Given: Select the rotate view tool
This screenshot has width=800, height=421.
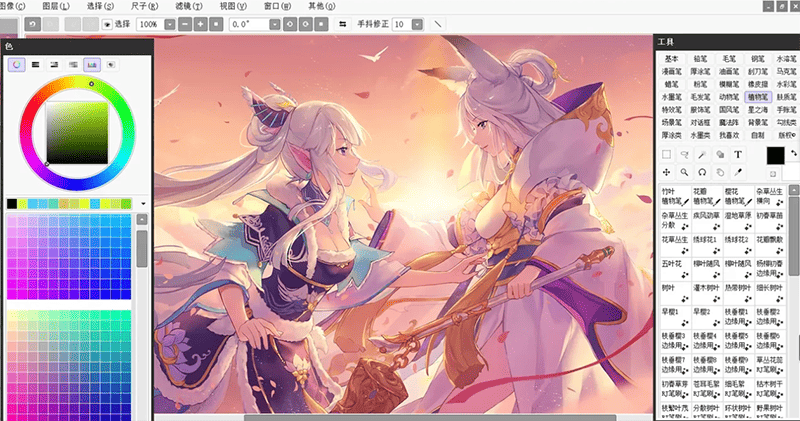Looking at the screenshot, I should tap(702, 172).
